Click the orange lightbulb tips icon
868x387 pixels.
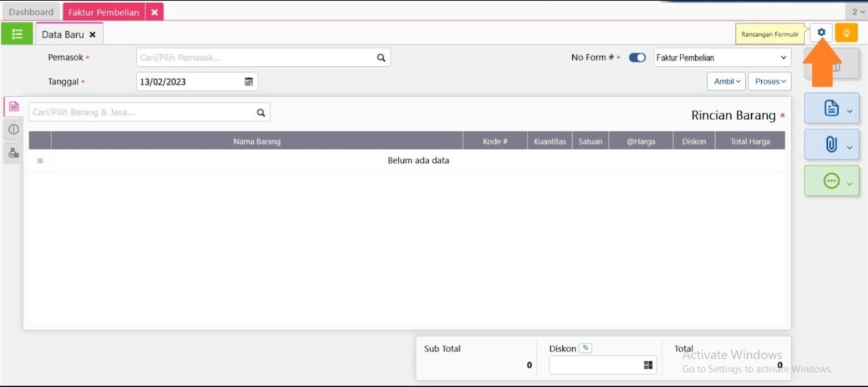pos(846,33)
